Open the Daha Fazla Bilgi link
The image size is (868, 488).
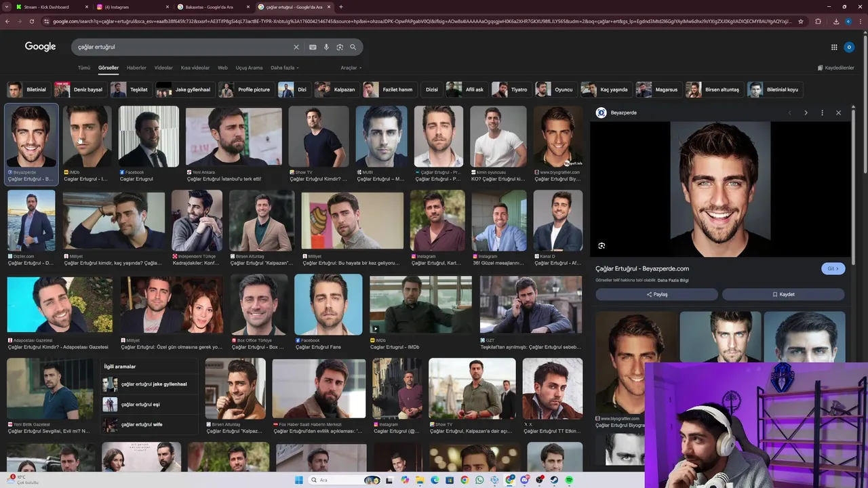click(x=673, y=280)
